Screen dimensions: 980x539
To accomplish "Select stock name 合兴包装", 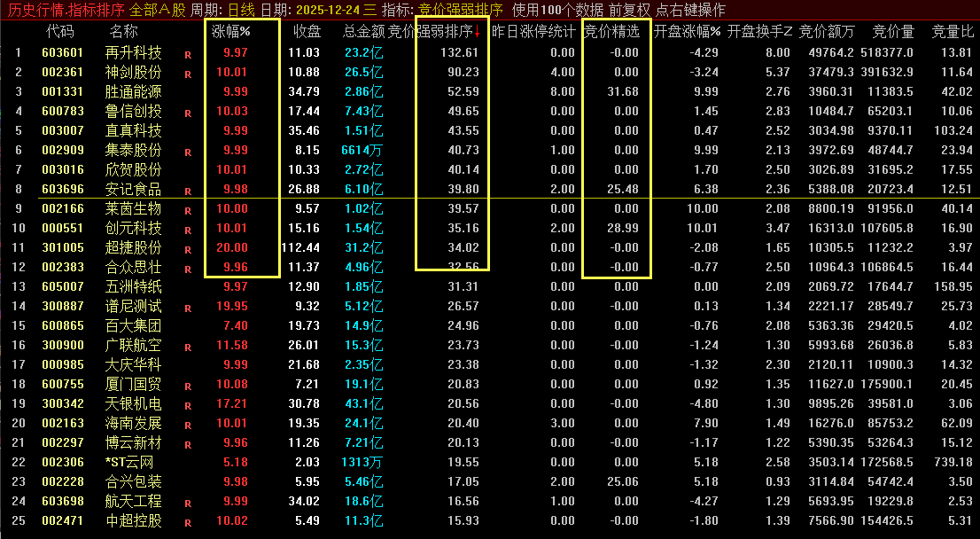I will pos(133,481).
